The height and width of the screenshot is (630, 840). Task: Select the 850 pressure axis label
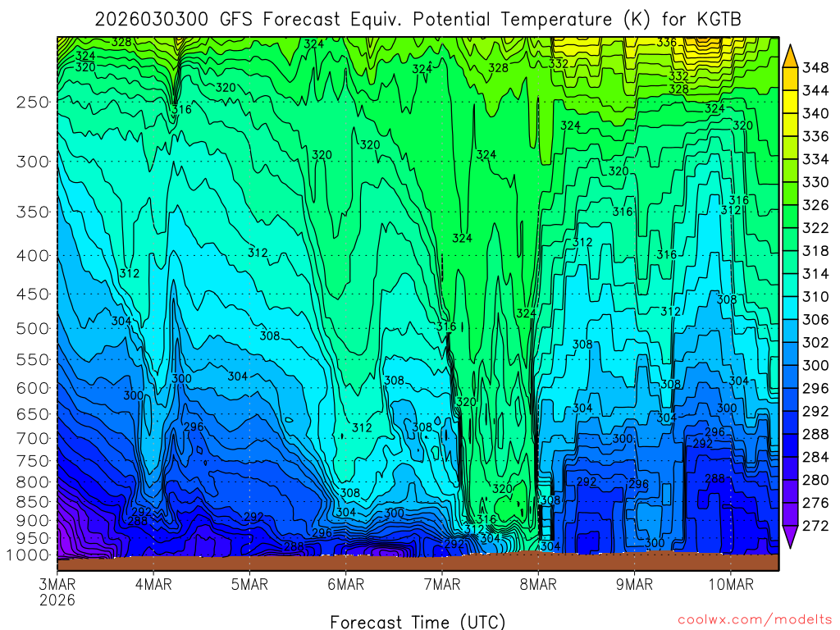(33, 502)
